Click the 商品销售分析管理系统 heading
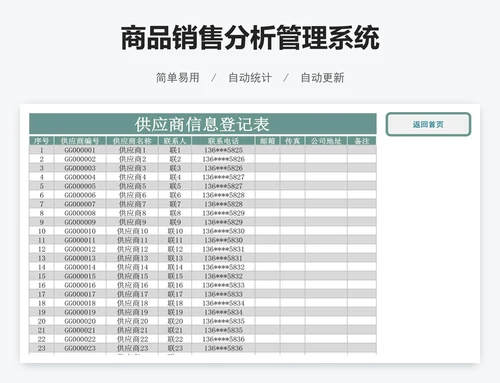The height and width of the screenshot is (383, 500). [x=250, y=38]
